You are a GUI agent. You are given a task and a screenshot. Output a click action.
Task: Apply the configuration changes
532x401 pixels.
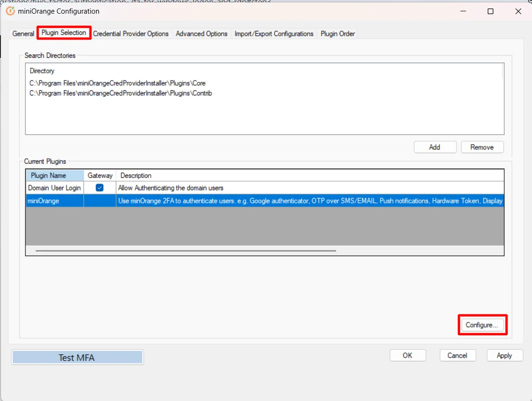pos(504,355)
